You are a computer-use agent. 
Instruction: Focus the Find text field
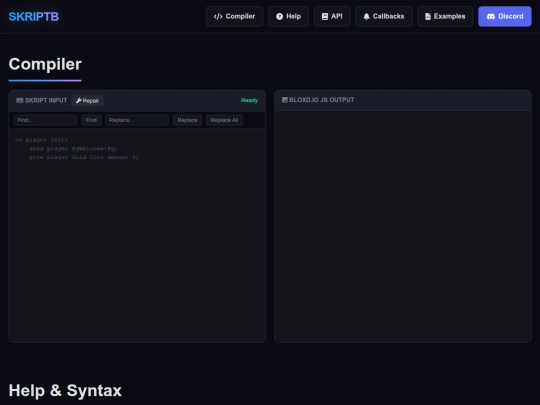point(45,120)
